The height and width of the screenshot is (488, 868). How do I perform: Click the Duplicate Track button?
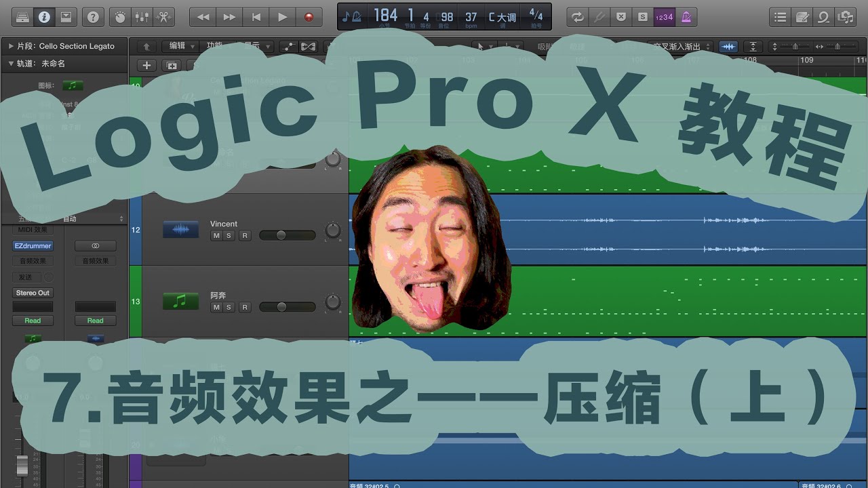click(172, 65)
